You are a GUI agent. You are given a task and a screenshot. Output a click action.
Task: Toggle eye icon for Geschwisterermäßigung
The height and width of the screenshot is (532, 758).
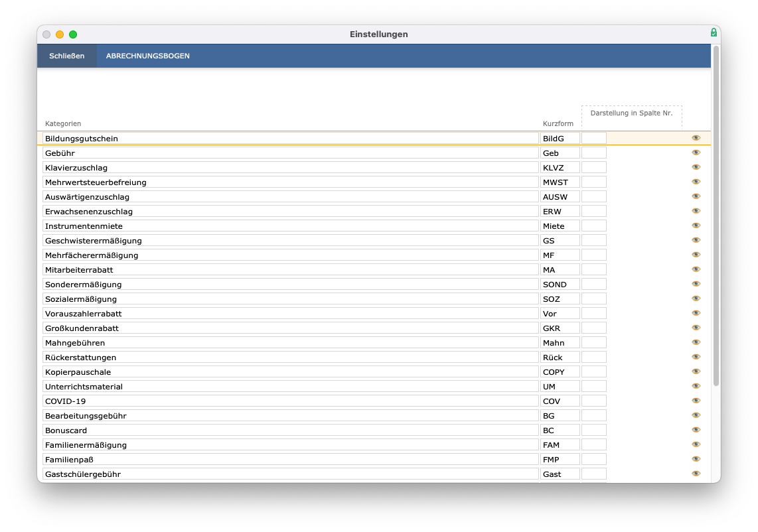click(x=696, y=240)
